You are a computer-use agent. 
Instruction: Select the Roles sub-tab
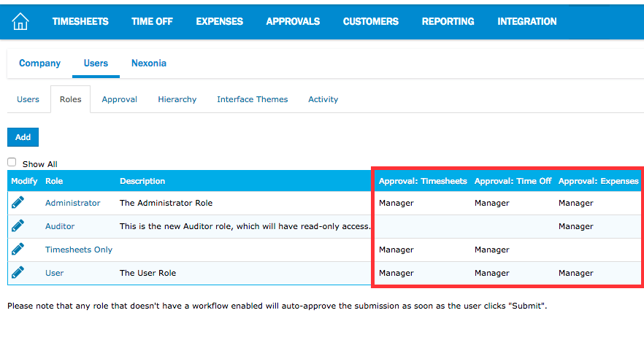click(71, 99)
